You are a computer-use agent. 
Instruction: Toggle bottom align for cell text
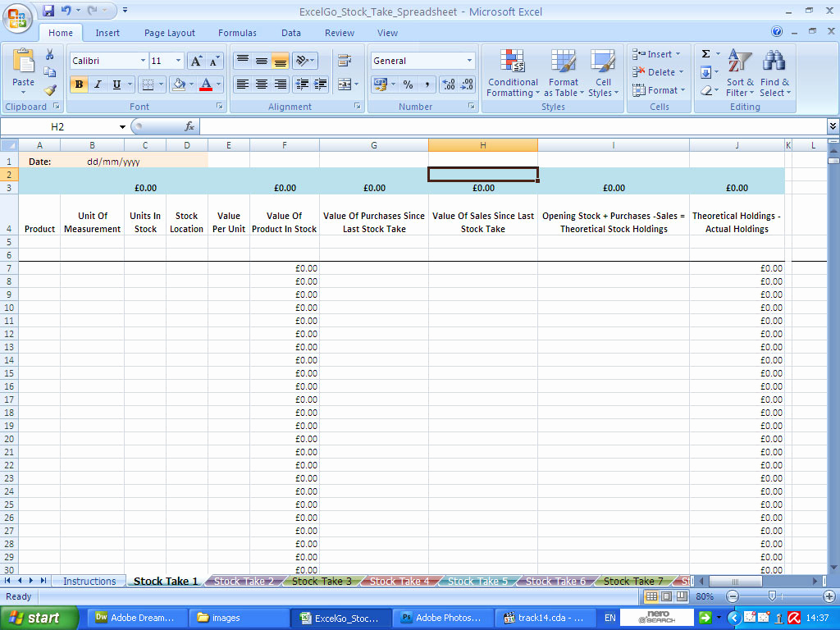281,61
